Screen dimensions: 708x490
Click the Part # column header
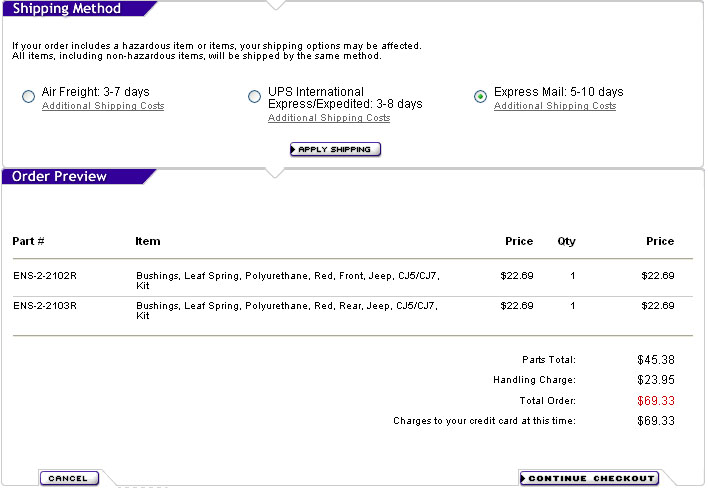28,241
